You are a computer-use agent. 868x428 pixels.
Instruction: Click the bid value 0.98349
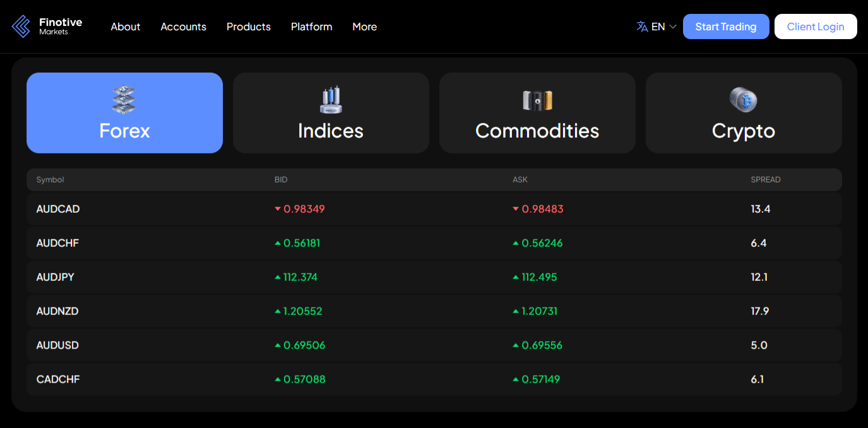click(304, 209)
